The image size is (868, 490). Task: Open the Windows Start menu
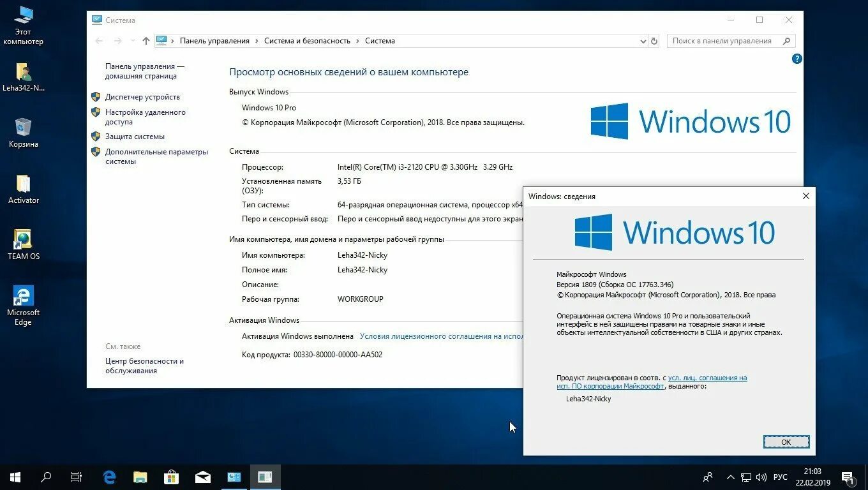point(15,477)
